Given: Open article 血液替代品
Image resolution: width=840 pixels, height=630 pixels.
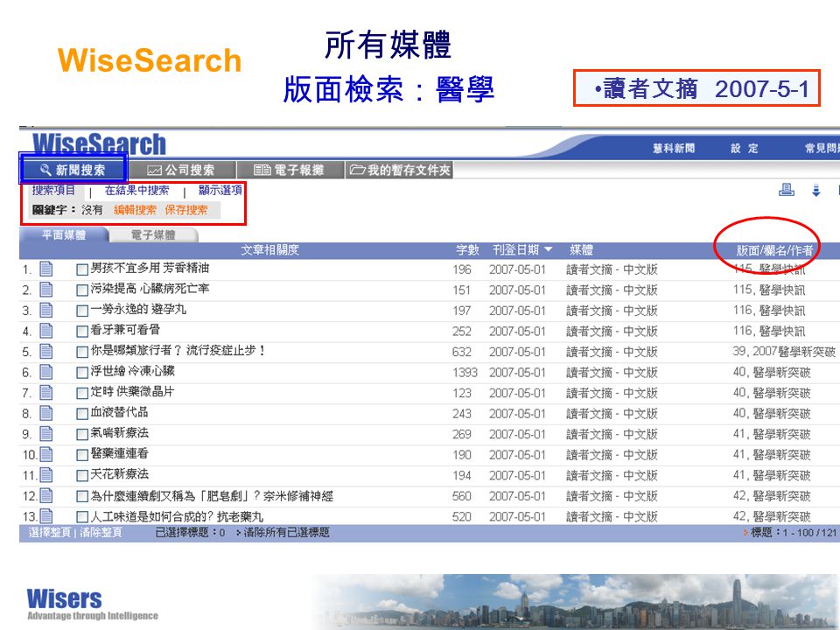Looking at the screenshot, I should pos(119,412).
